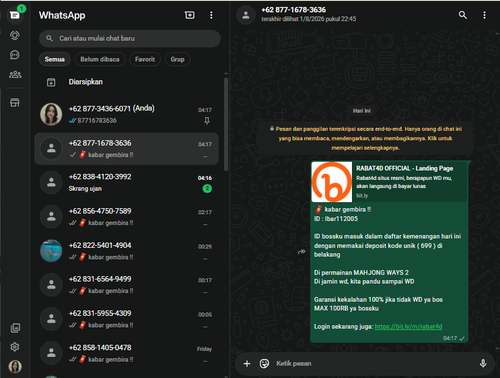Select the Semua filter tab
The image size is (500, 378).
(55, 59)
